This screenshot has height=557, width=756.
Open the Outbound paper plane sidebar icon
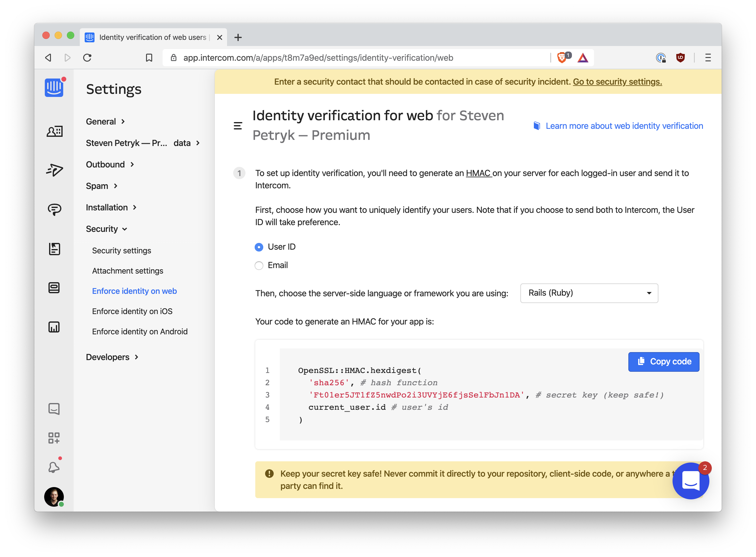click(54, 170)
